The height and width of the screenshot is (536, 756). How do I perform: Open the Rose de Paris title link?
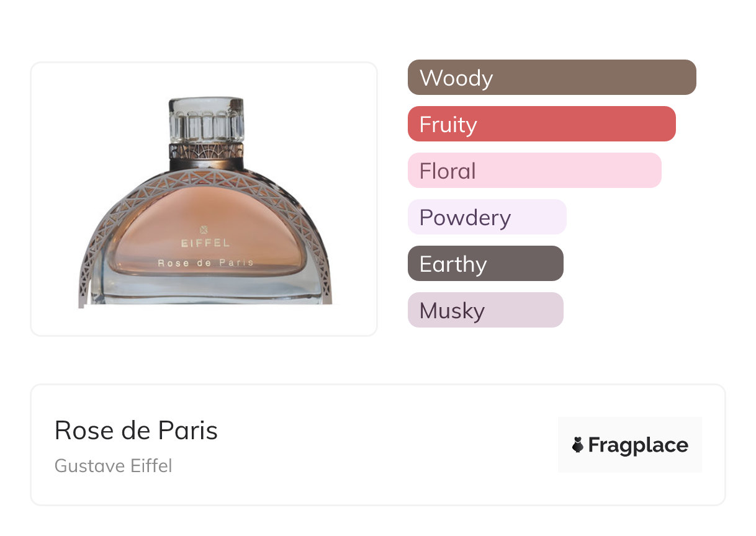tap(136, 431)
